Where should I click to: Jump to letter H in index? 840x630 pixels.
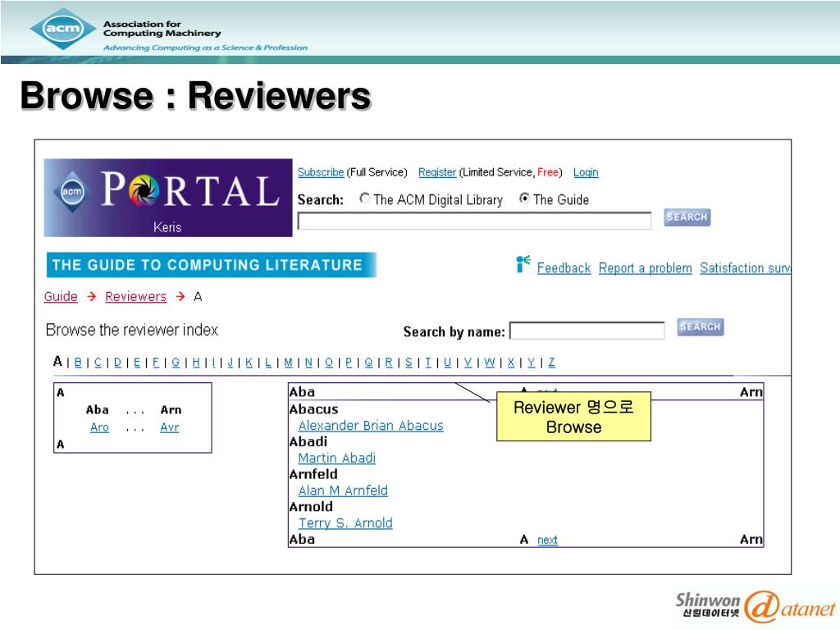click(x=196, y=363)
